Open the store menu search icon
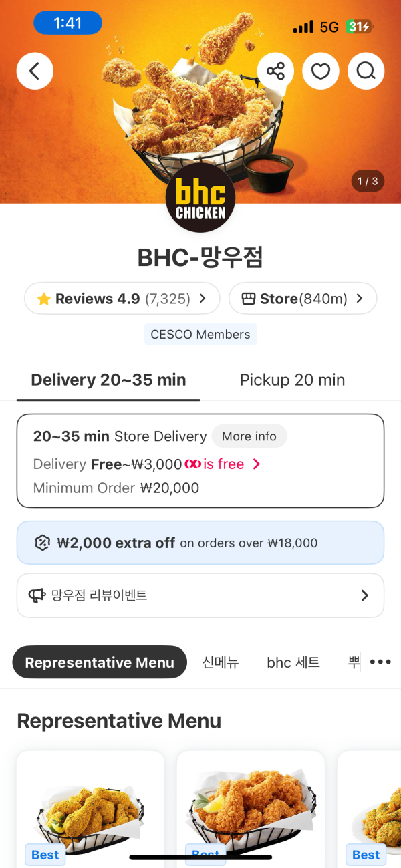 point(366,71)
